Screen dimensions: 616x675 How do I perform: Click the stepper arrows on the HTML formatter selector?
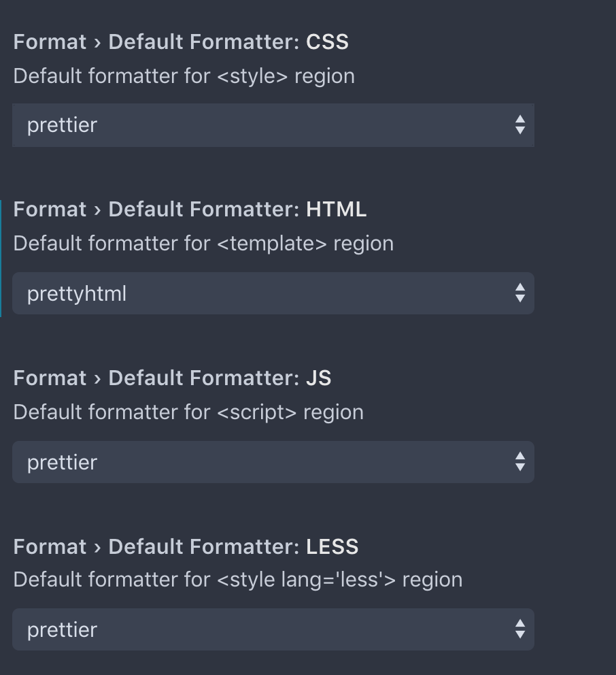[x=519, y=294]
